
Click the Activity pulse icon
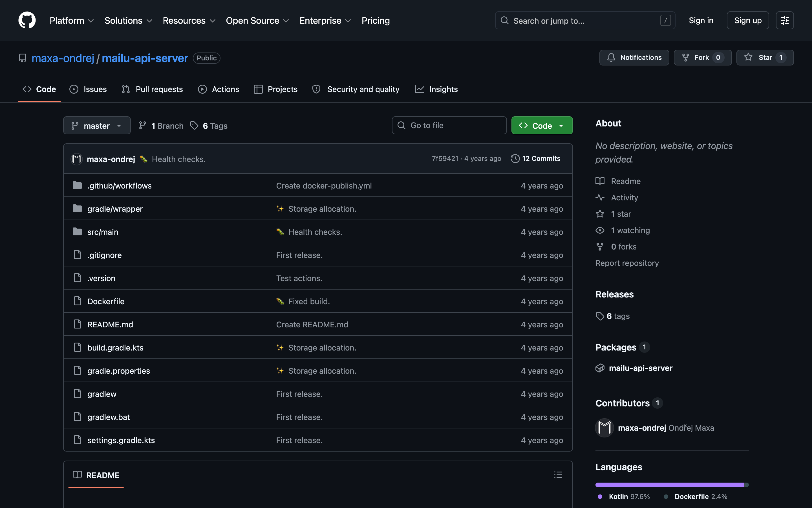(600, 198)
